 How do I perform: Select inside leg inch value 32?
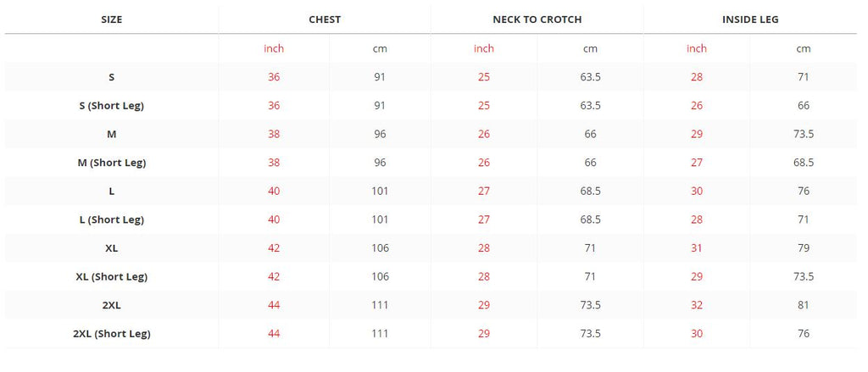[x=697, y=305]
